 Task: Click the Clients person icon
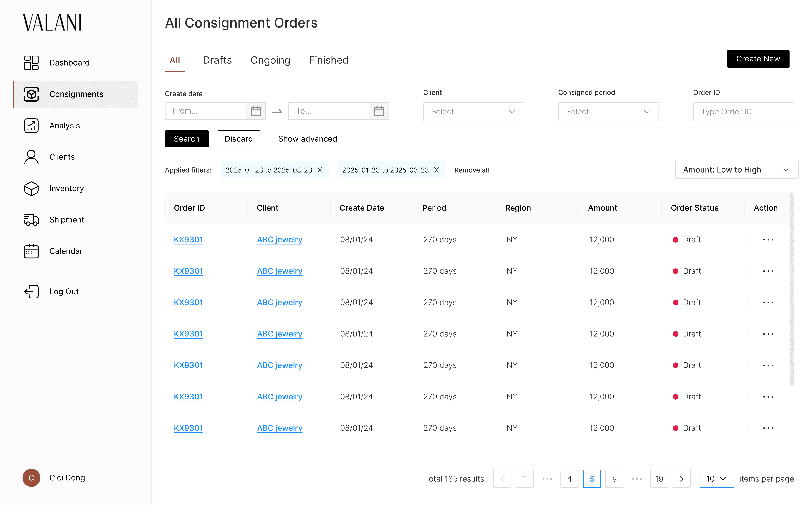pyautogui.click(x=31, y=157)
